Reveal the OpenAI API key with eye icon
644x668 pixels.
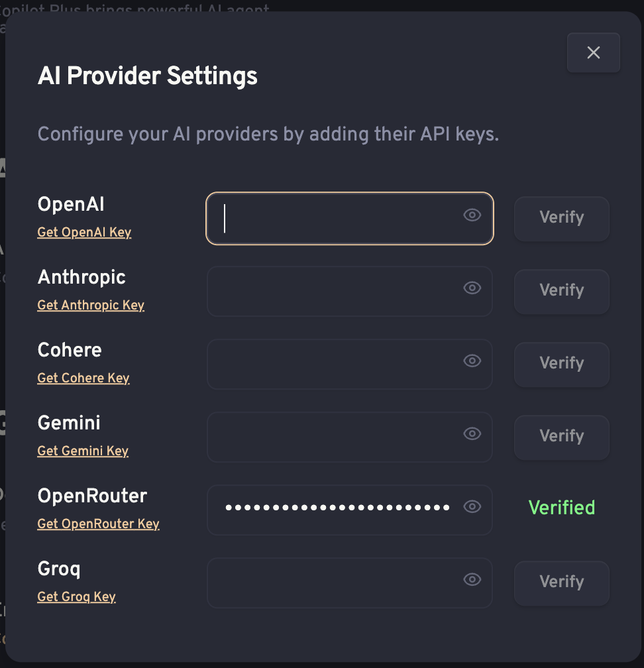472,215
